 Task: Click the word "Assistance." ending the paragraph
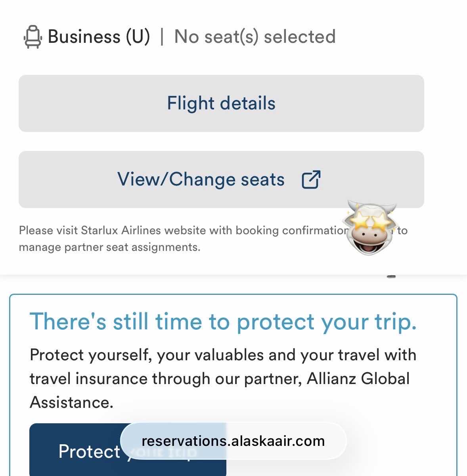coord(71,402)
